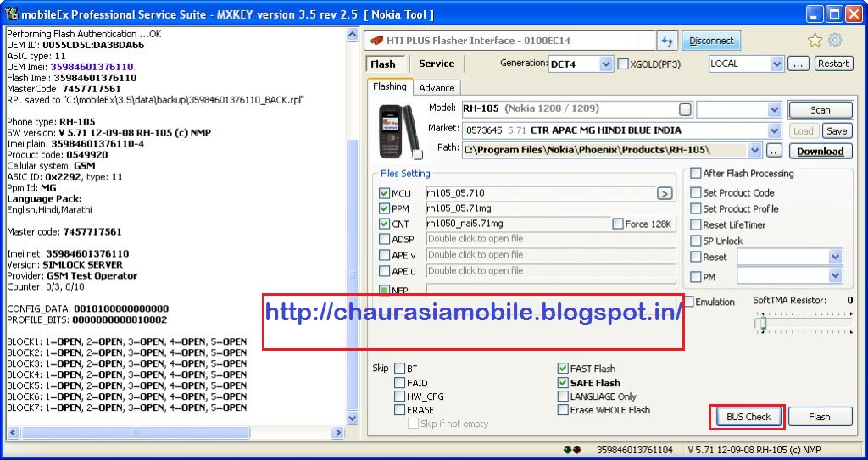868x460 pixels.
Task: Click log scroll up arrow
Action: pyautogui.click(x=352, y=35)
